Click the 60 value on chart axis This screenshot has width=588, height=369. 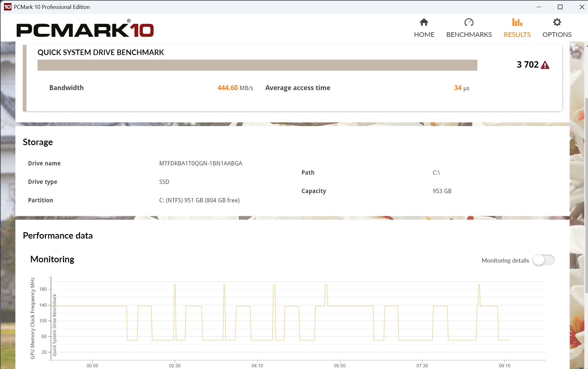point(44,336)
